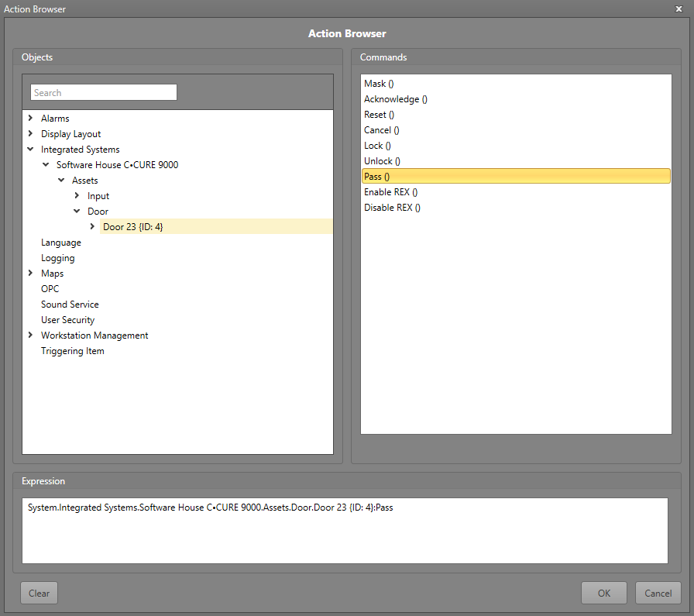Choose the Unlock () command

point(382,161)
